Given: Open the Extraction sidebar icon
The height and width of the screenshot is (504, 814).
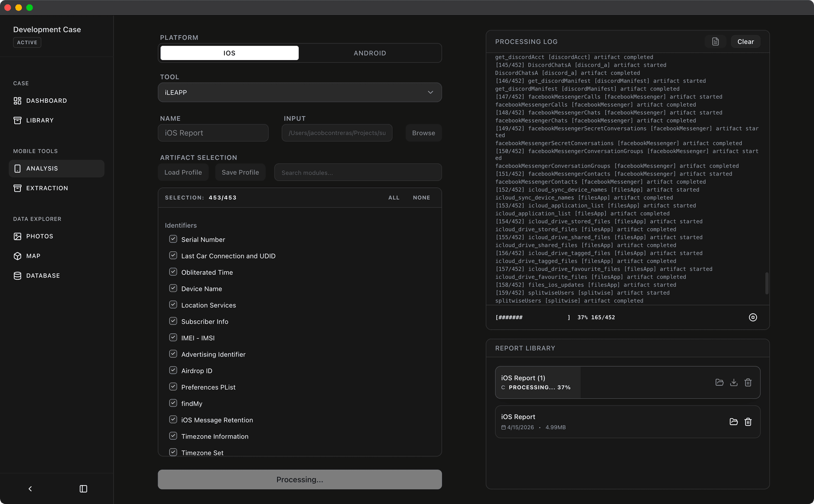Looking at the screenshot, I should point(17,188).
